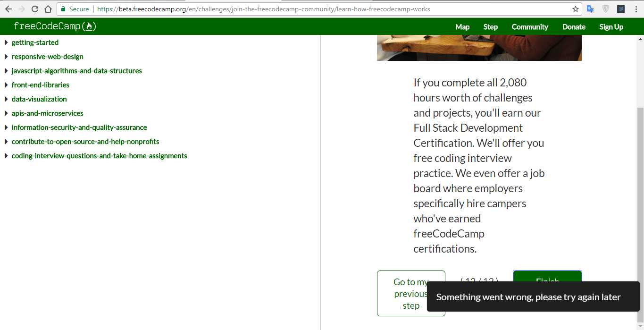Open the Sign Up page
Screen dimensions: 644x330
[x=611, y=27]
